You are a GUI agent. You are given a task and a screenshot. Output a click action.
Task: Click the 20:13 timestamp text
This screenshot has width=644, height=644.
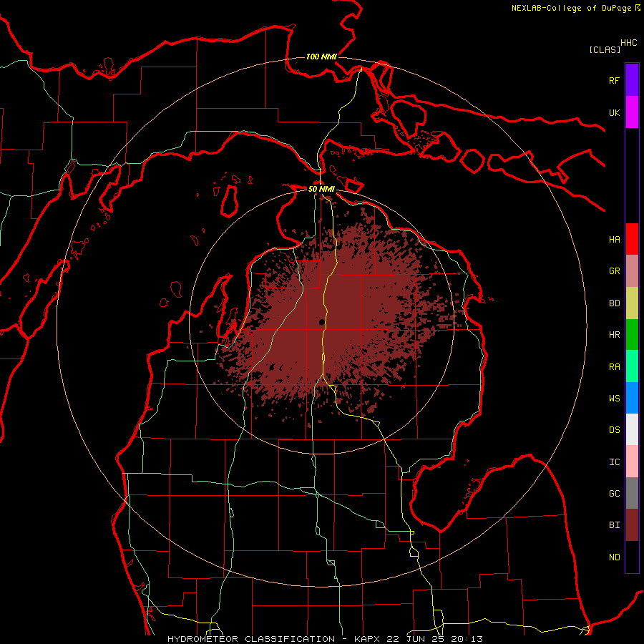point(467,639)
